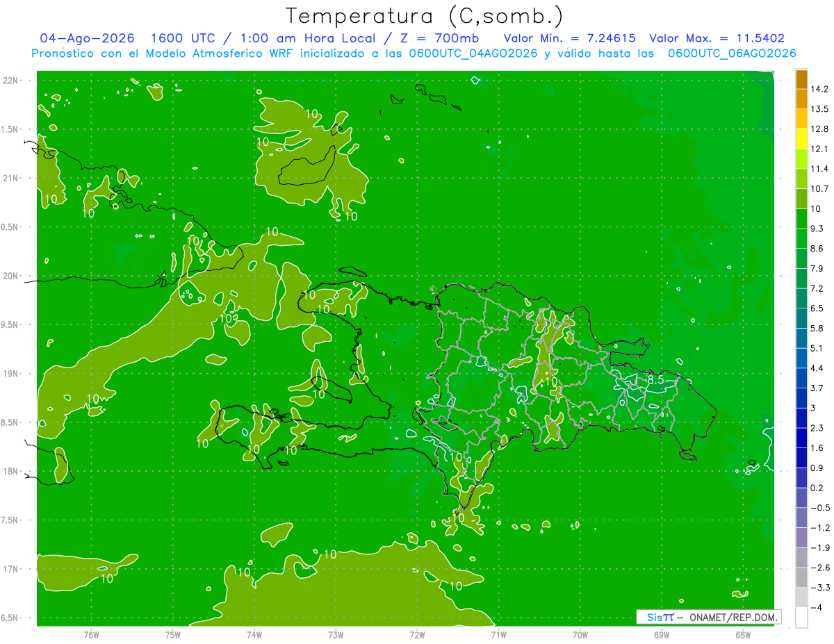Viewport: 834px width, 644px height.
Task: Click the '71W' longitude label
Action: click(498, 635)
